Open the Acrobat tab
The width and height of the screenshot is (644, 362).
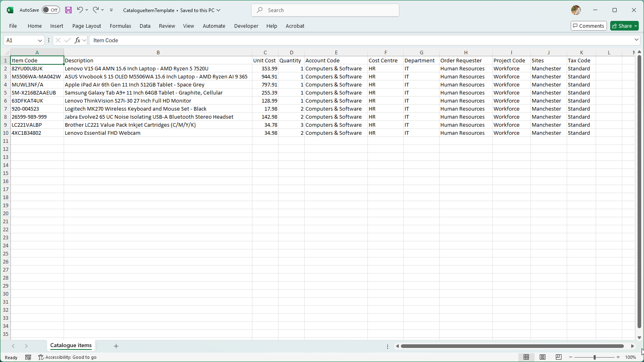tap(295, 26)
